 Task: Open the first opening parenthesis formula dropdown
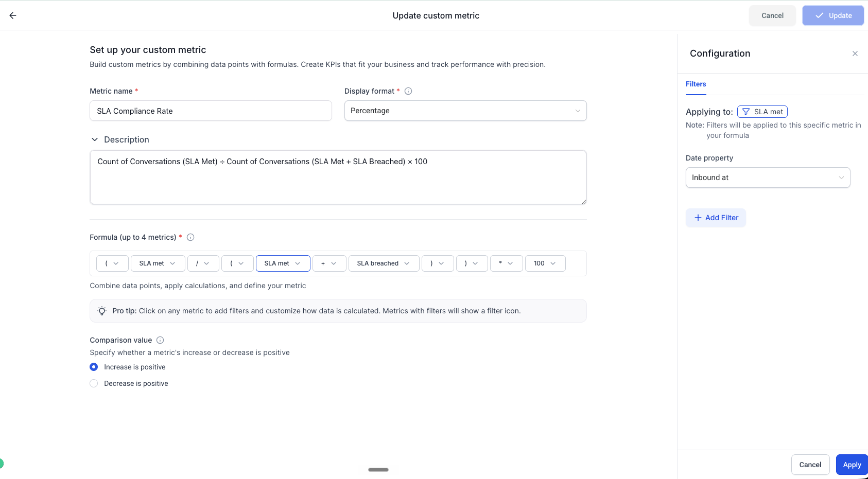pyautogui.click(x=112, y=263)
